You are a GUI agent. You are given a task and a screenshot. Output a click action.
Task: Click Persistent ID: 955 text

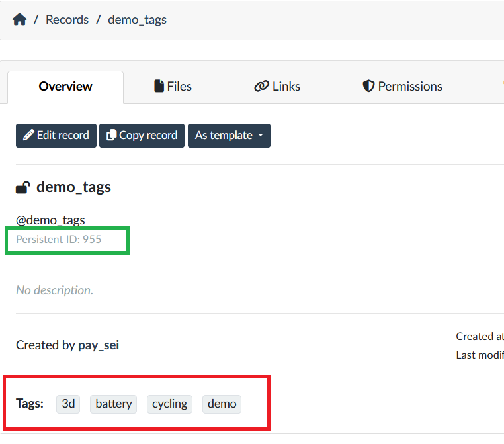58,239
